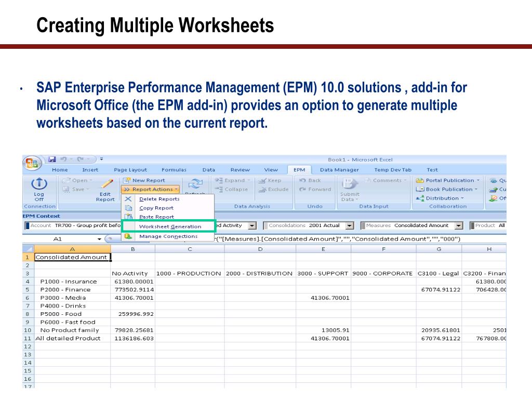Click cell 1000 - PRODUCTION header
The width and height of the screenshot is (532, 399).
(x=189, y=273)
